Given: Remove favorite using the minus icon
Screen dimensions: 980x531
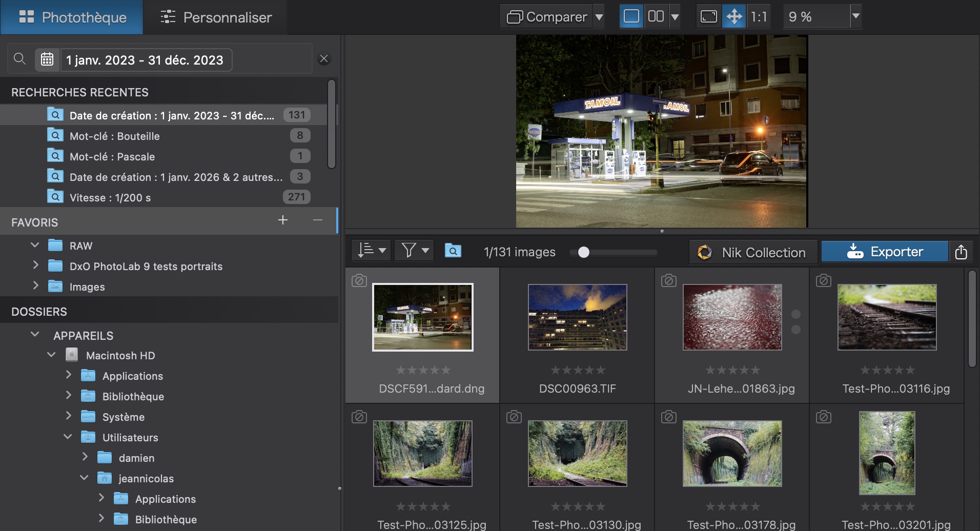Looking at the screenshot, I should [x=318, y=220].
